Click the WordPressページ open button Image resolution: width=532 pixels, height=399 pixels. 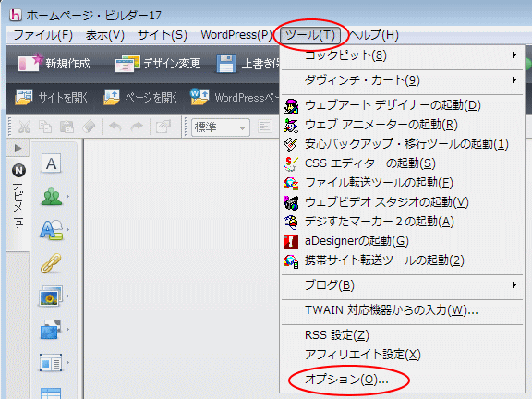pos(234,97)
